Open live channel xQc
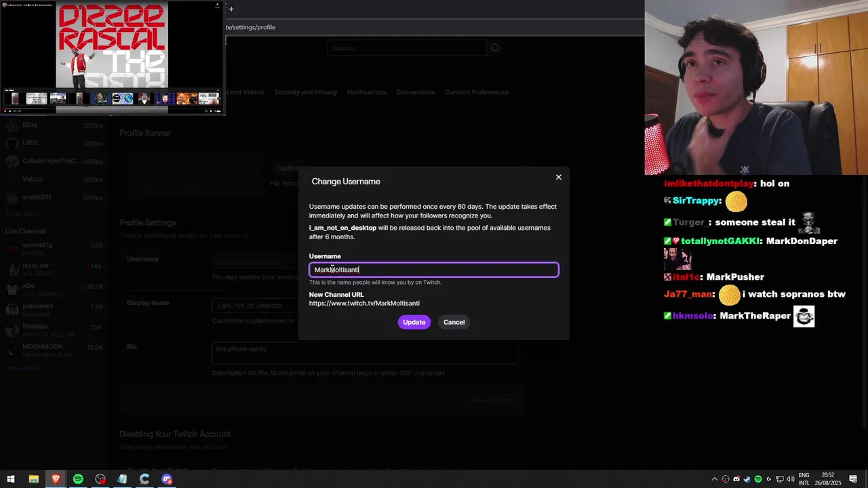 54,289
